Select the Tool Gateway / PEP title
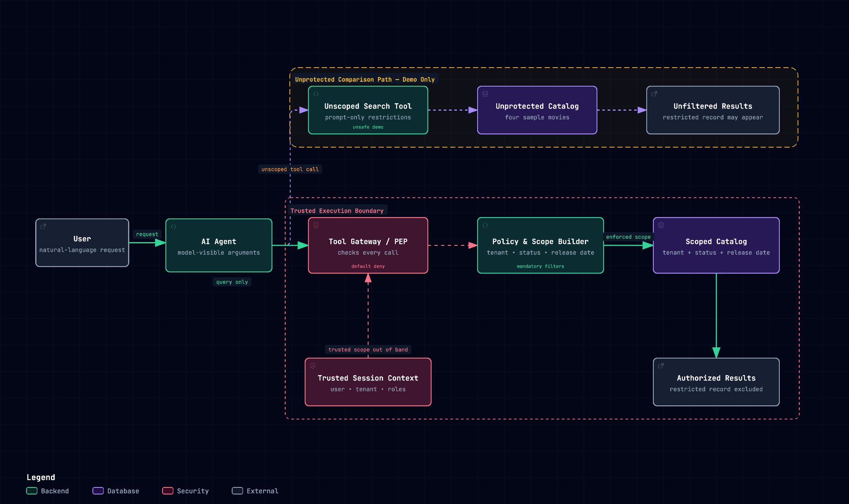Screen dimensions: 849x504 pyautogui.click(x=368, y=242)
